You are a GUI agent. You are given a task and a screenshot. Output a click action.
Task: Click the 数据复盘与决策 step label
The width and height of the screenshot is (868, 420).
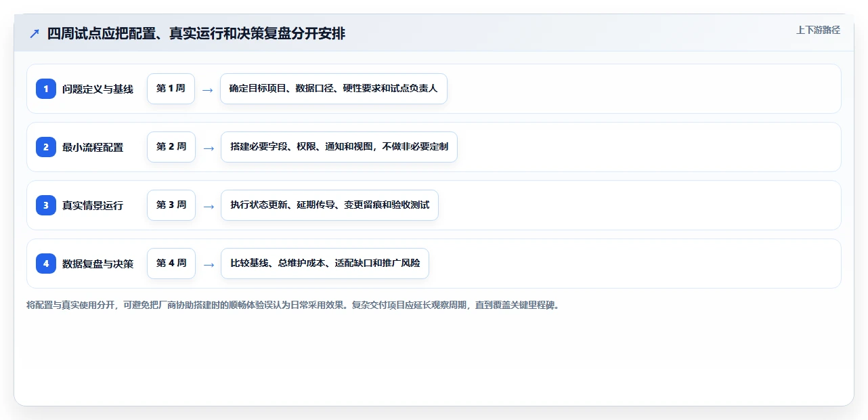click(97, 264)
